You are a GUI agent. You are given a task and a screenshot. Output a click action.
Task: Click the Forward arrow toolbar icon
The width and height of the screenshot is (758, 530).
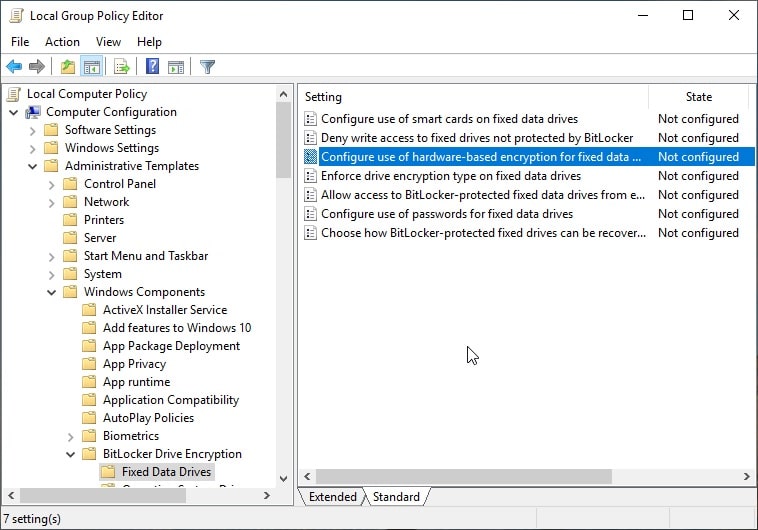(x=37, y=66)
